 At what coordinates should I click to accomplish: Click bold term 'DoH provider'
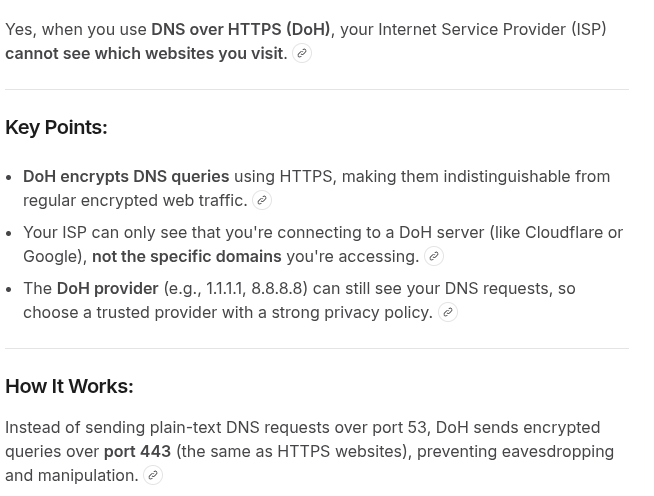point(108,288)
